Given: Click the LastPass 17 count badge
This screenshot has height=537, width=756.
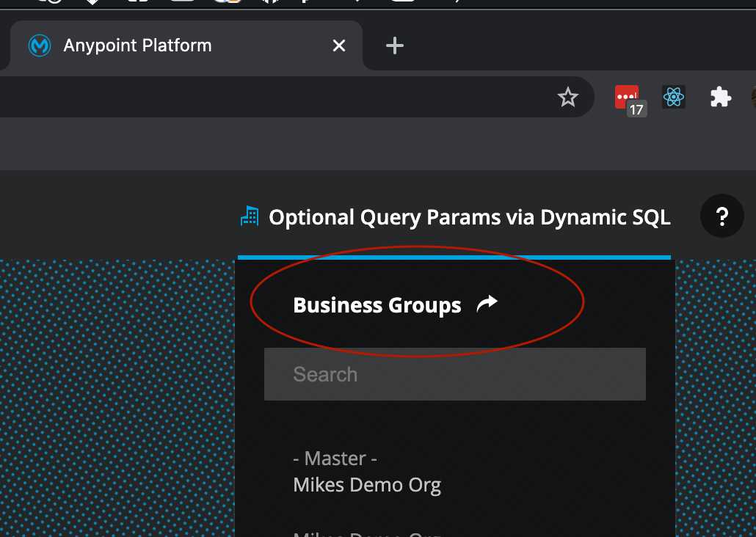Looking at the screenshot, I should [636, 110].
